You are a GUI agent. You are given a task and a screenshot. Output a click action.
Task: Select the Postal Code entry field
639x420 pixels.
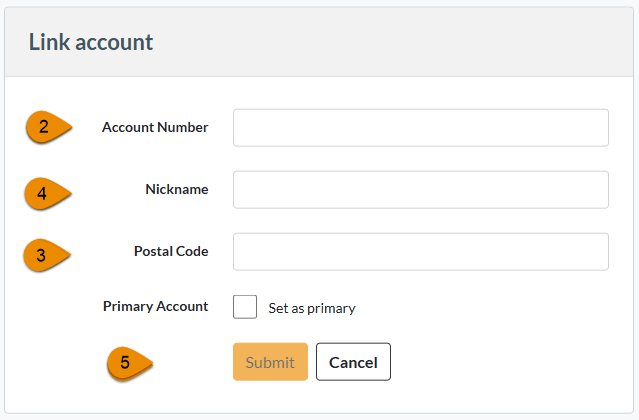(x=420, y=252)
